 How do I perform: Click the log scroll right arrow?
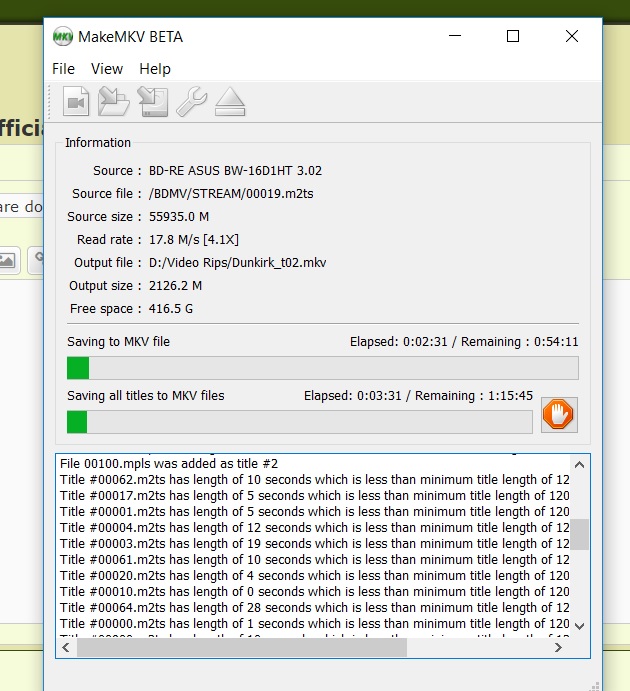[x=558, y=647]
